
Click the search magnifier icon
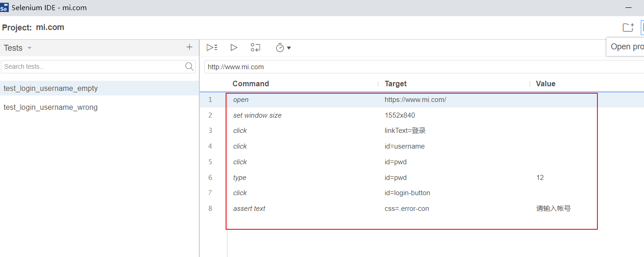(x=189, y=66)
